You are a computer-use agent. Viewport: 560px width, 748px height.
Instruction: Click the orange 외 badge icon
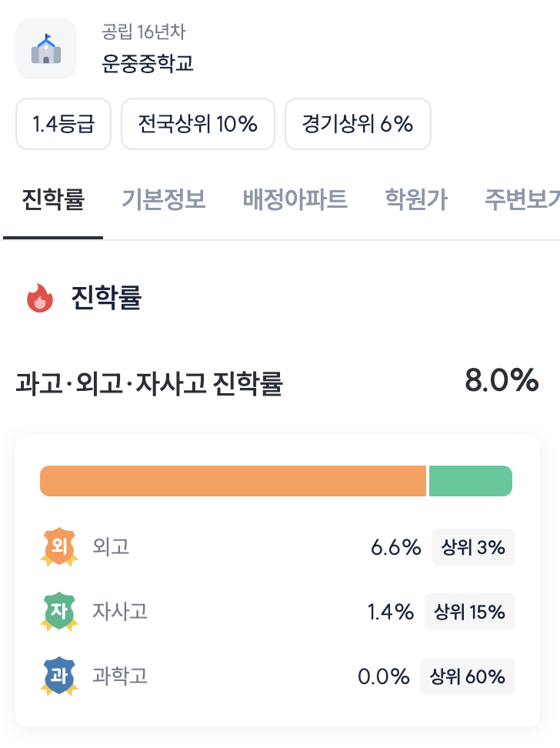pos(59,547)
